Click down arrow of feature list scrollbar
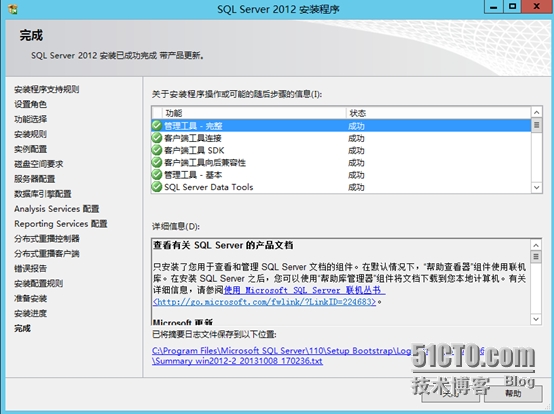This screenshot has width=554, height=414. pyautogui.click(x=536, y=187)
